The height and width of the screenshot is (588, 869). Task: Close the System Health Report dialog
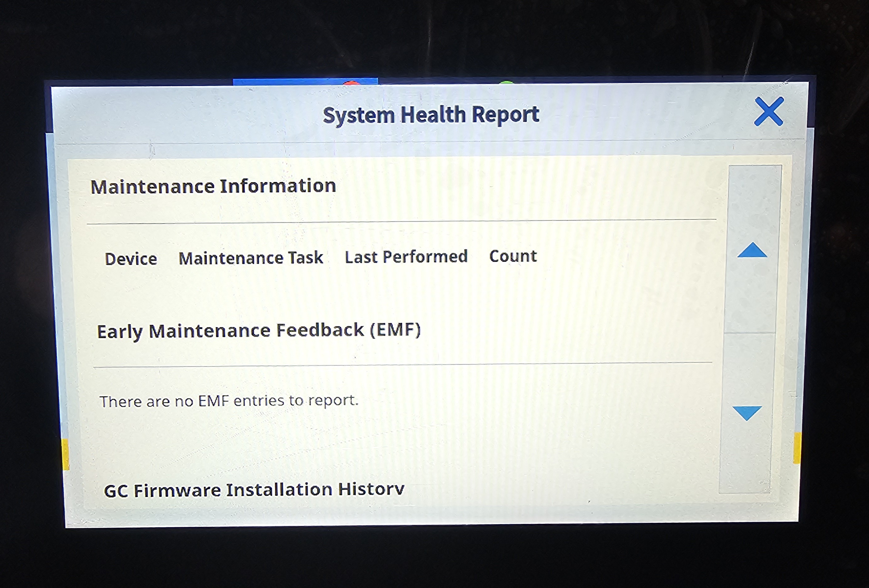coord(769,111)
